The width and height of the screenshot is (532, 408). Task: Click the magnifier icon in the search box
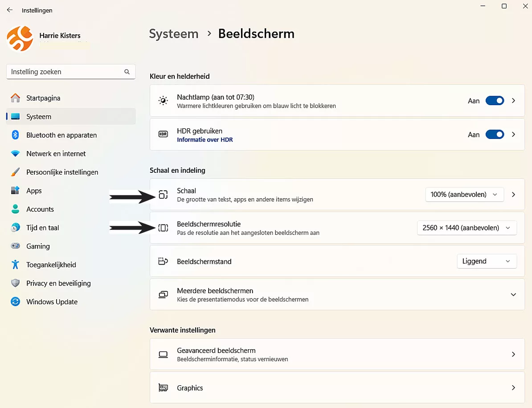point(127,72)
